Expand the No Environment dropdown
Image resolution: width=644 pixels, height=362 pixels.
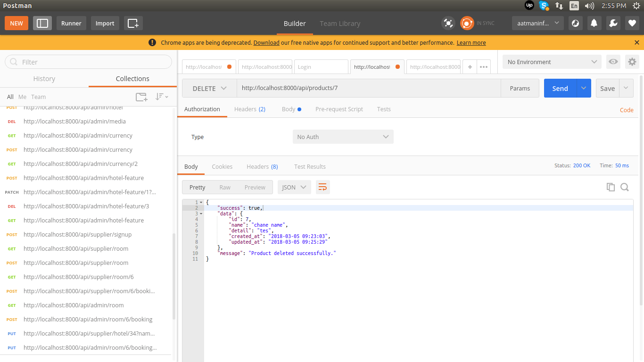[552, 62]
